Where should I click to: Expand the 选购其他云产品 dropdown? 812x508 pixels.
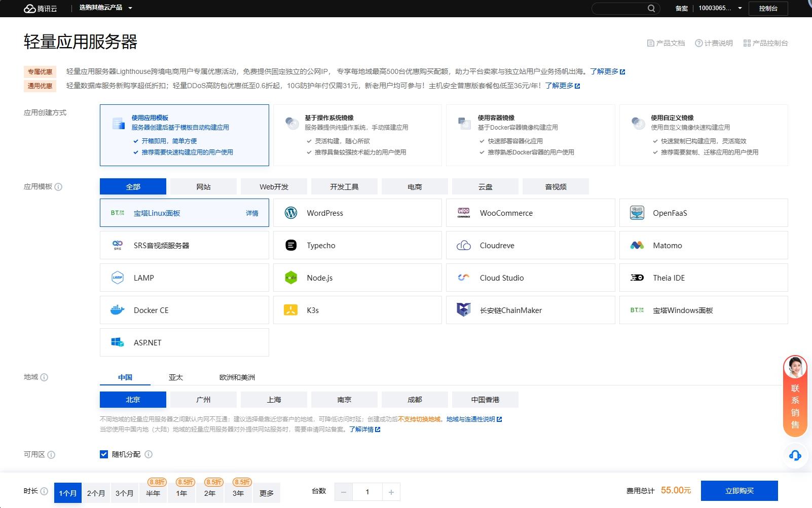point(105,8)
